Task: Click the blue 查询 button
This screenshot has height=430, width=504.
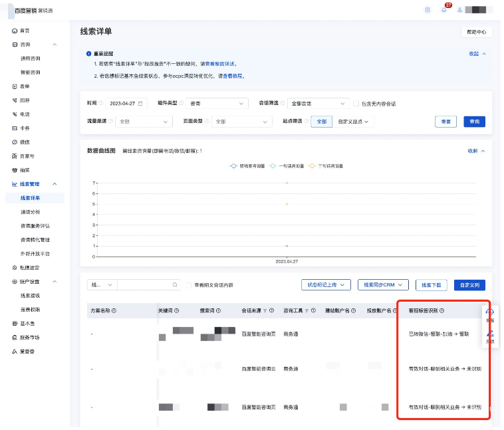Action: coord(474,122)
